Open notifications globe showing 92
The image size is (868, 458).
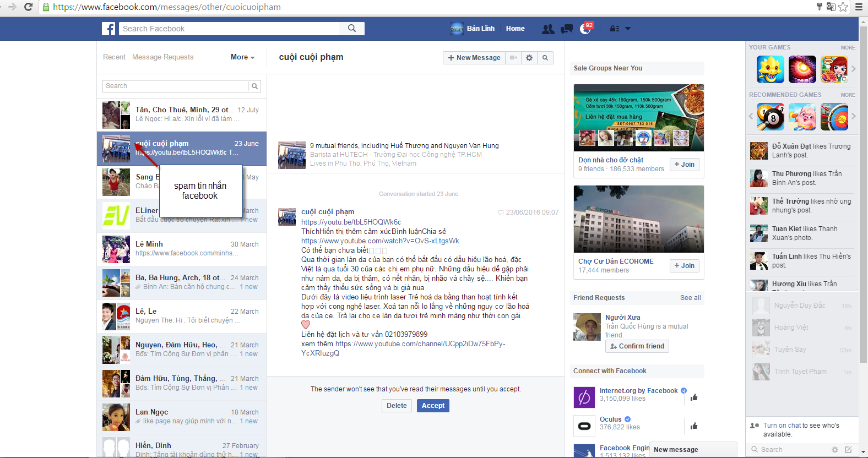pos(585,29)
